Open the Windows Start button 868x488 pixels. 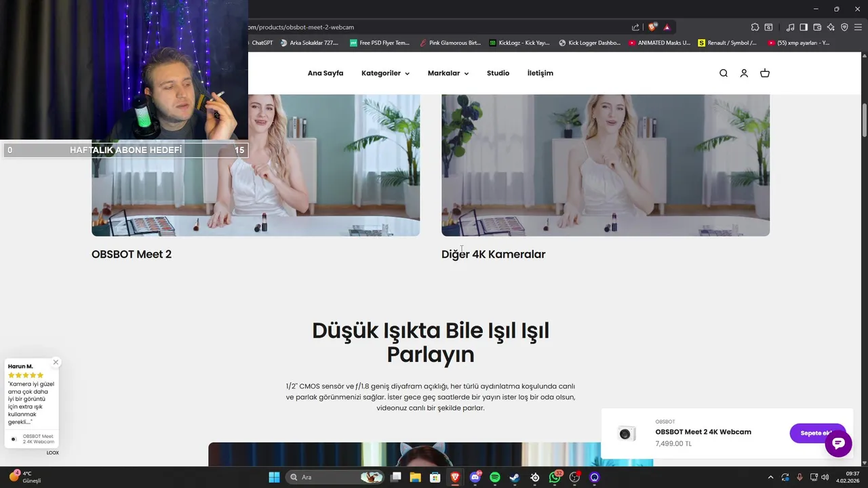click(x=275, y=477)
